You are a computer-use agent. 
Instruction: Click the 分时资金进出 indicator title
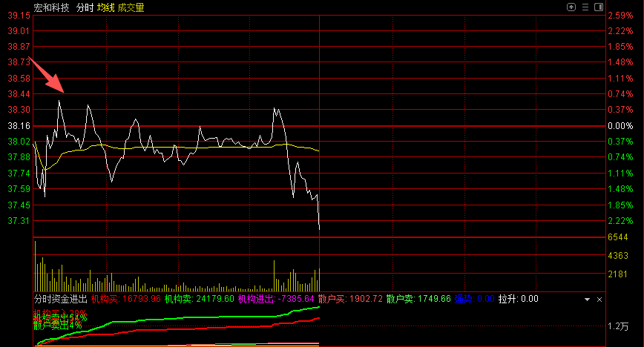60,299
